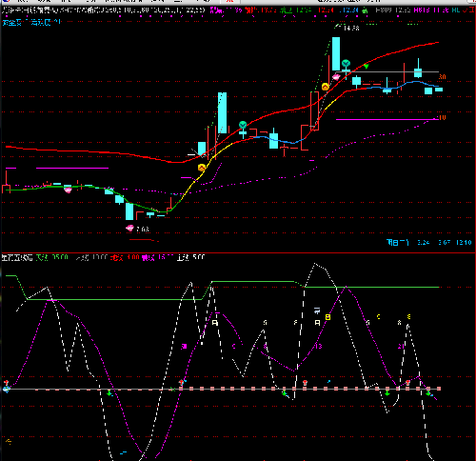The image size is (476, 461).
Task: Click the tallest cyan candlestick under the 14.58 label
Action: (336, 53)
